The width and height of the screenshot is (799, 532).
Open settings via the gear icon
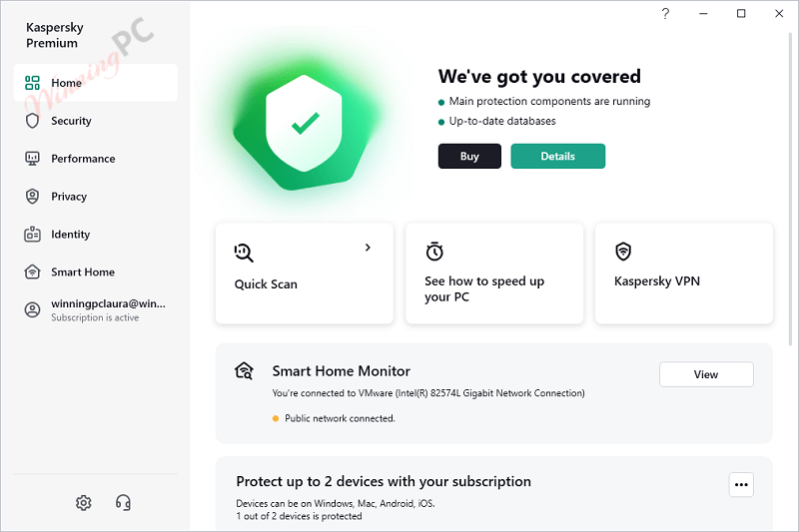84,502
